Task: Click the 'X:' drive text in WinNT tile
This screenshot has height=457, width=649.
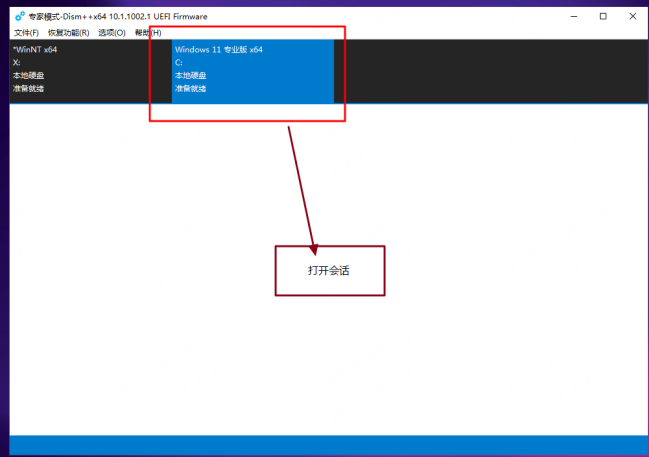Action: pos(17,63)
